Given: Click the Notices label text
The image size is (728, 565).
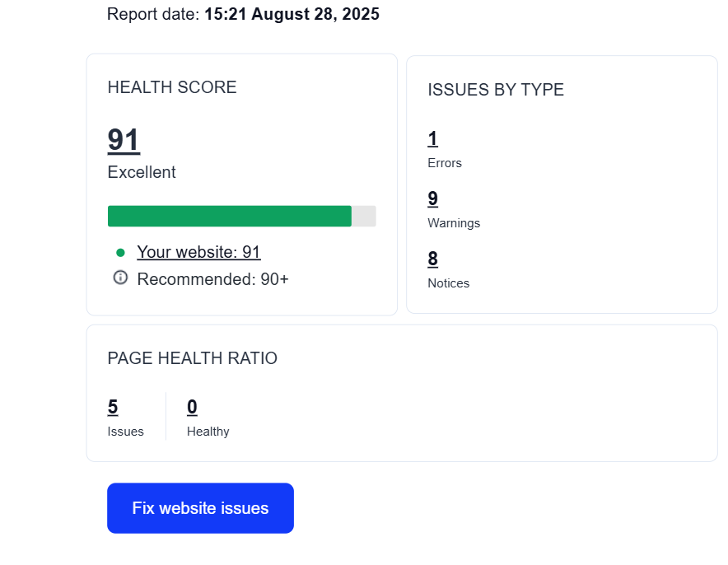Looking at the screenshot, I should (x=449, y=283).
